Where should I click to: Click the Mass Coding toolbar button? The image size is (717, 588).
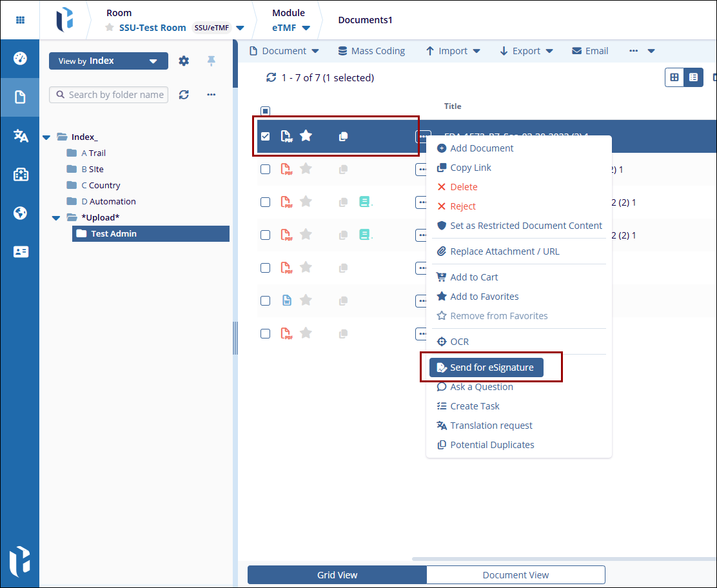click(x=371, y=51)
